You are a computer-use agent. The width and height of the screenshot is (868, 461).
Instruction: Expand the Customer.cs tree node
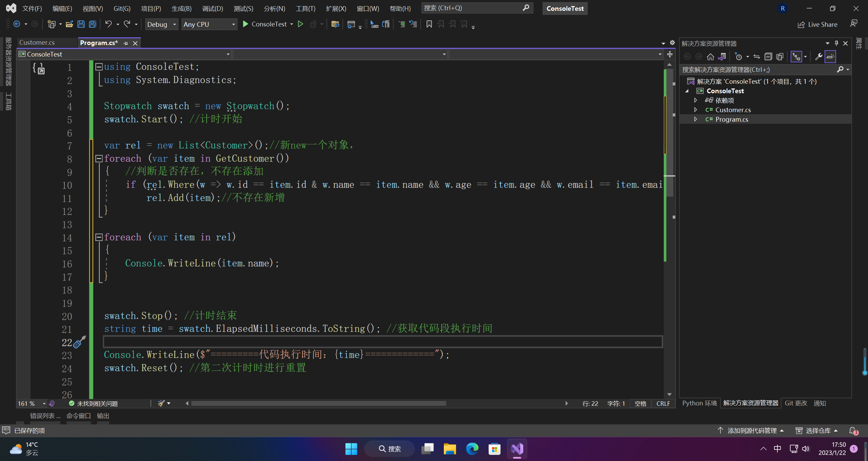(695, 110)
